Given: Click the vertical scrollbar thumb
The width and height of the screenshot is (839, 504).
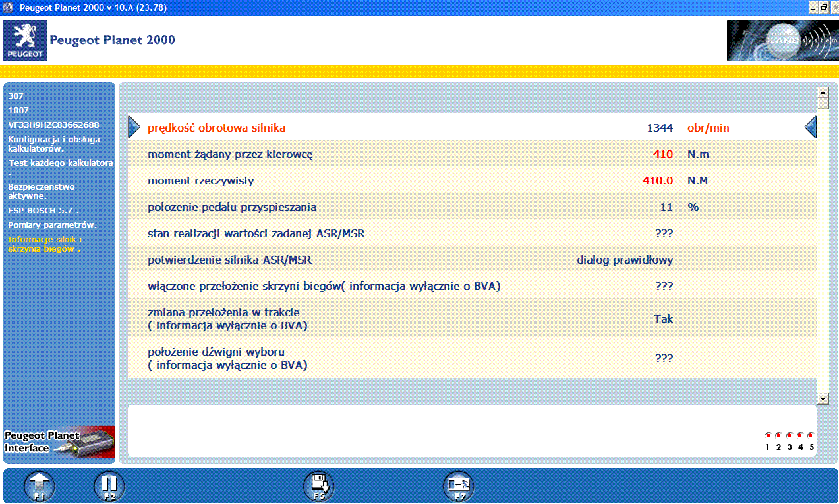Looking at the screenshot, I should 823,103.
